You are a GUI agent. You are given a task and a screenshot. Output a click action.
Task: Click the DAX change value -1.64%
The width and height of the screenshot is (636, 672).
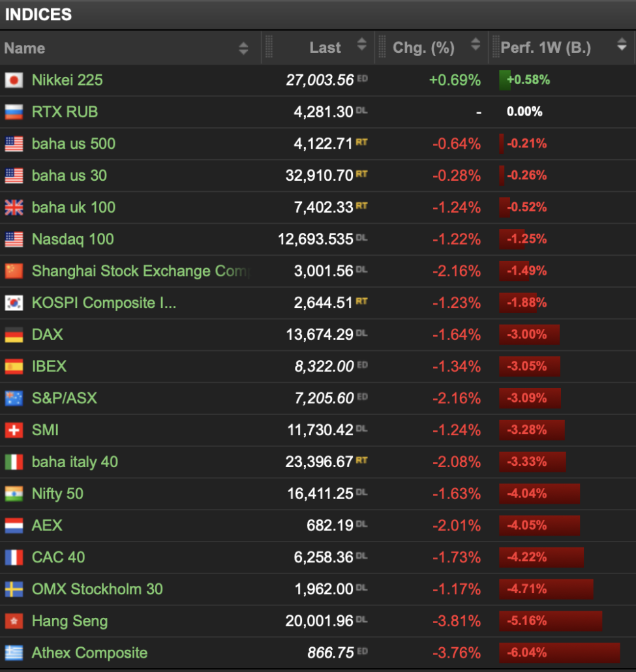[x=457, y=335]
